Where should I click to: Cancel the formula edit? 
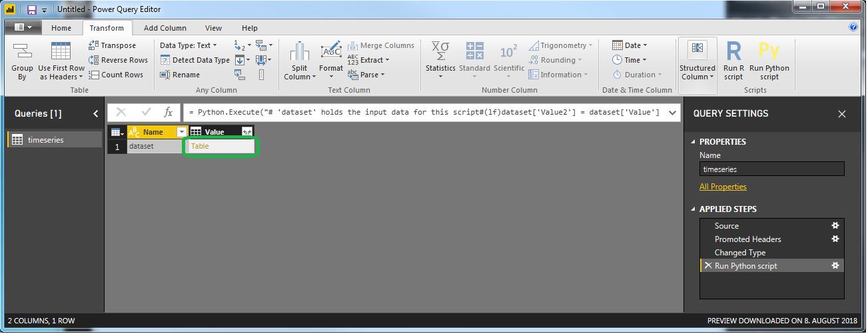click(121, 112)
